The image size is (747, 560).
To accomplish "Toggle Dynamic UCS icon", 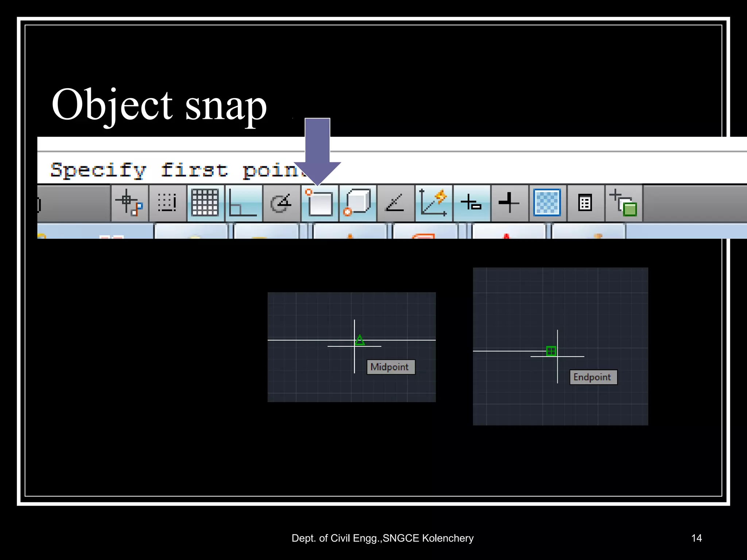I will tap(434, 203).
